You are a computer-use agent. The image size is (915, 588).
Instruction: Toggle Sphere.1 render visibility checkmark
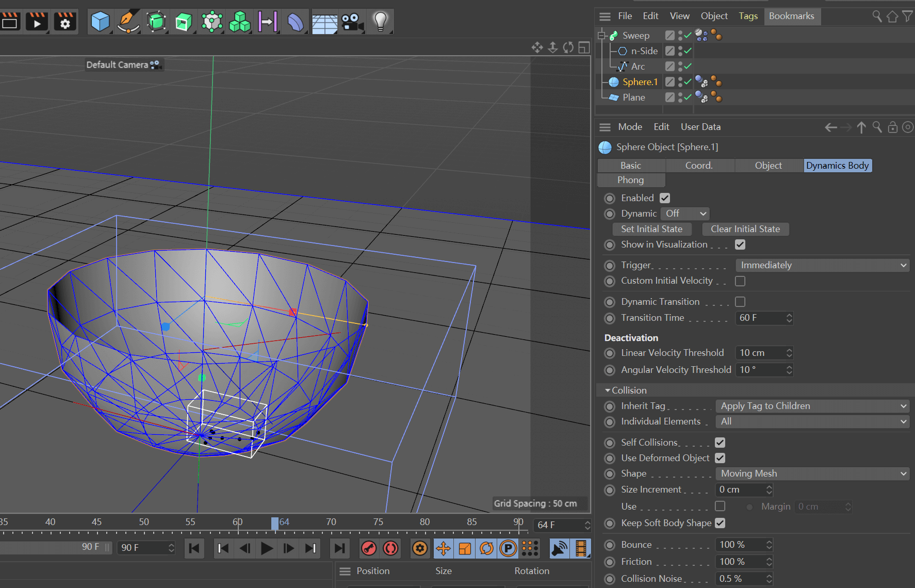pyautogui.click(x=688, y=81)
